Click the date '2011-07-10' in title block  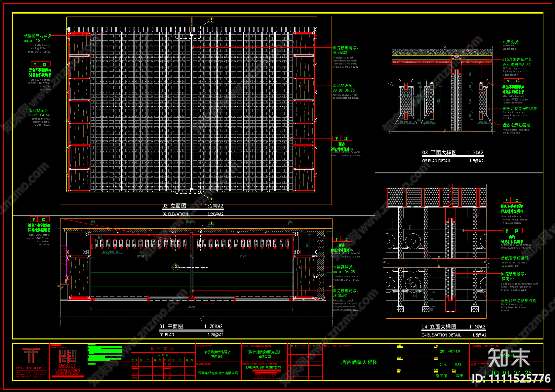tap(450, 351)
